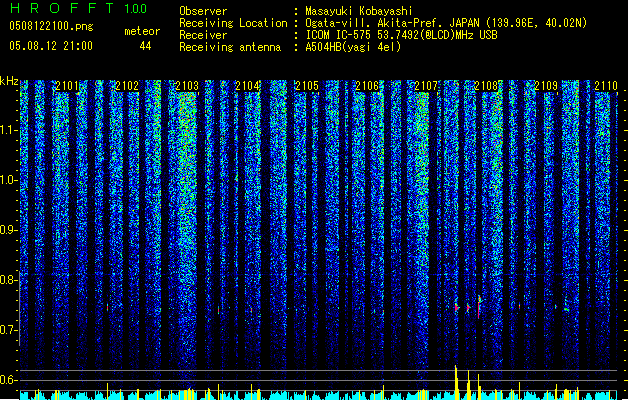
Task: Click the 2103 time marker
Action: (187, 86)
